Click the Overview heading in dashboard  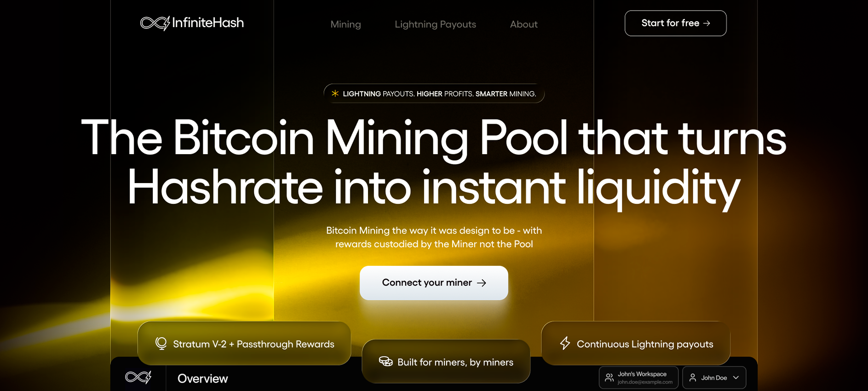202,379
